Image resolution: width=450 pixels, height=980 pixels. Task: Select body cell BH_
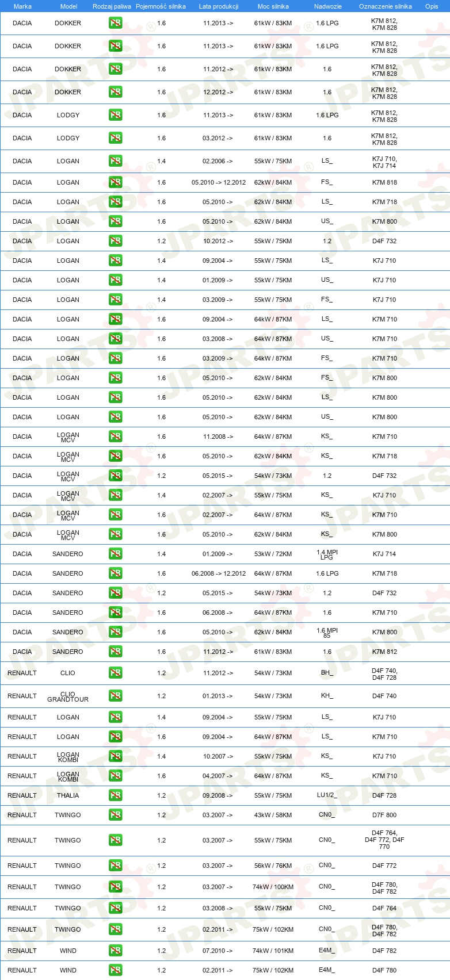(327, 672)
